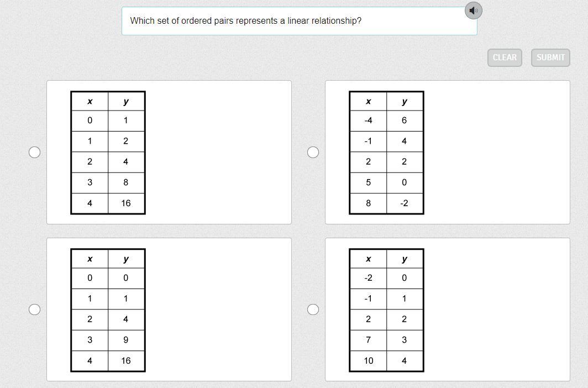This screenshot has width=588, height=388.
Task: Click cell showing 9 in bottom-left table
Action: tap(126, 340)
